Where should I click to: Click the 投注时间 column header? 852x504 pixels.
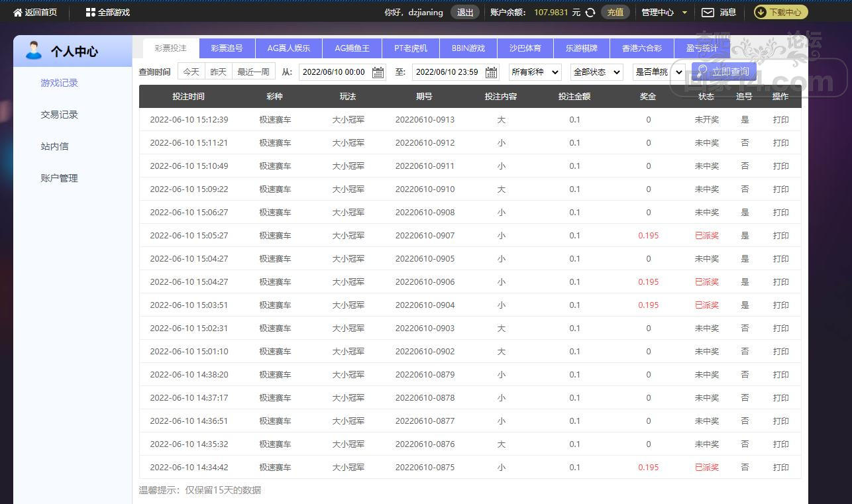(188, 96)
